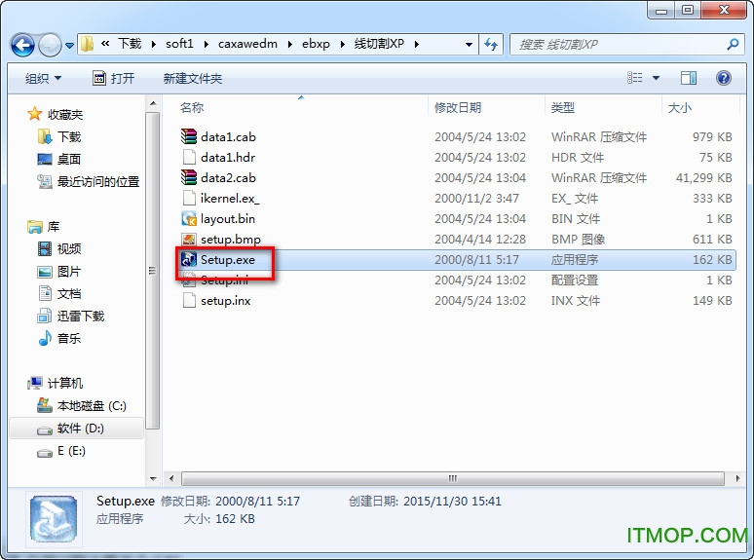Open 本地磁盘 (C:) drive

tap(82, 406)
